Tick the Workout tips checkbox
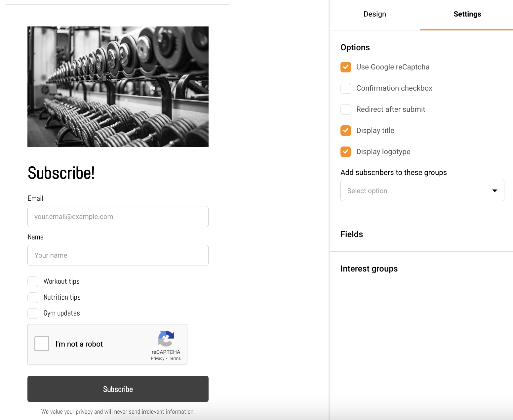Image resolution: width=513 pixels, height=420 pixels. click(33, 282)
